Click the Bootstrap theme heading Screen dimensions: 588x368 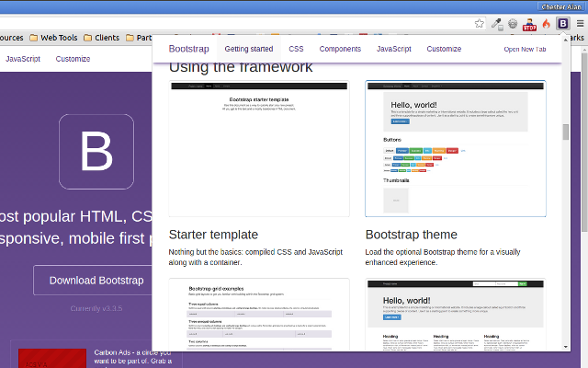(412, 235)
